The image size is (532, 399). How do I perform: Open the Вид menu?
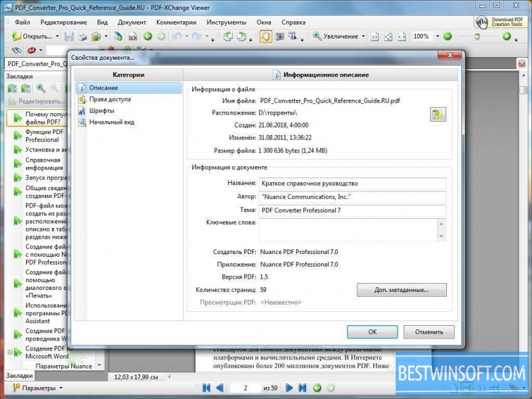[x=102, y=23]
